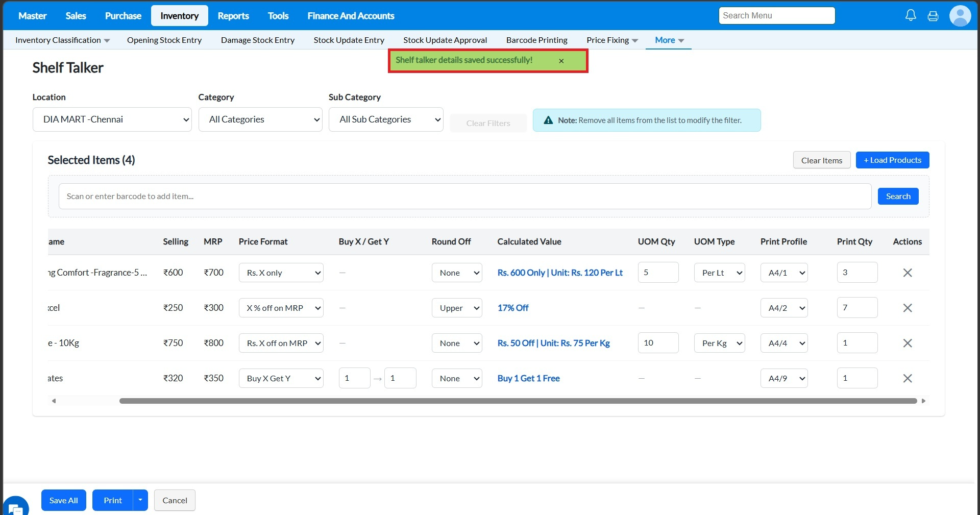Image resolution: width=980 pixels, height=515 pixels.
Task: Change Round Off from Upper
Action: pyautogui.click(x=457, y=308)
